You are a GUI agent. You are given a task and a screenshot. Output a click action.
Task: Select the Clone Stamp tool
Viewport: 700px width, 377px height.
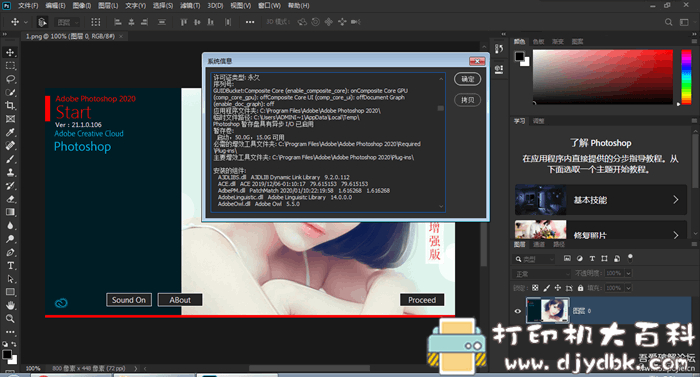coord(10,172)
